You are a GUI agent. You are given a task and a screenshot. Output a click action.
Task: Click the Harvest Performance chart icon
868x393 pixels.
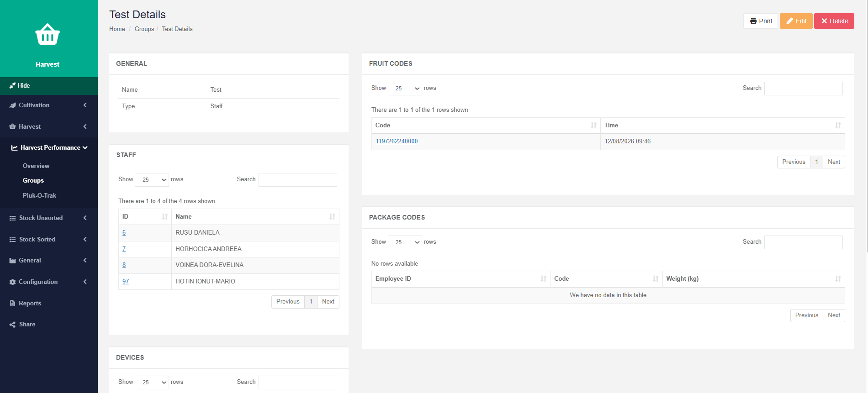14,147
